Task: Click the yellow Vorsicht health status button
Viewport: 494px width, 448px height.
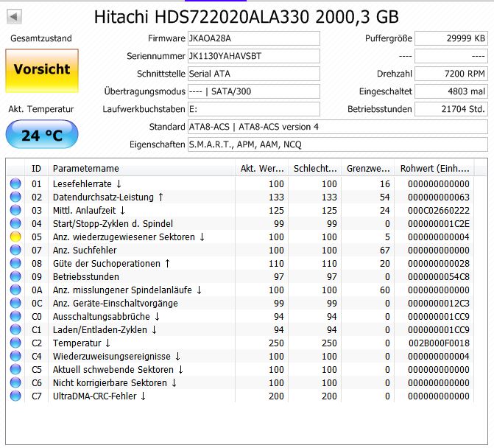Action: tap(42, 71)
